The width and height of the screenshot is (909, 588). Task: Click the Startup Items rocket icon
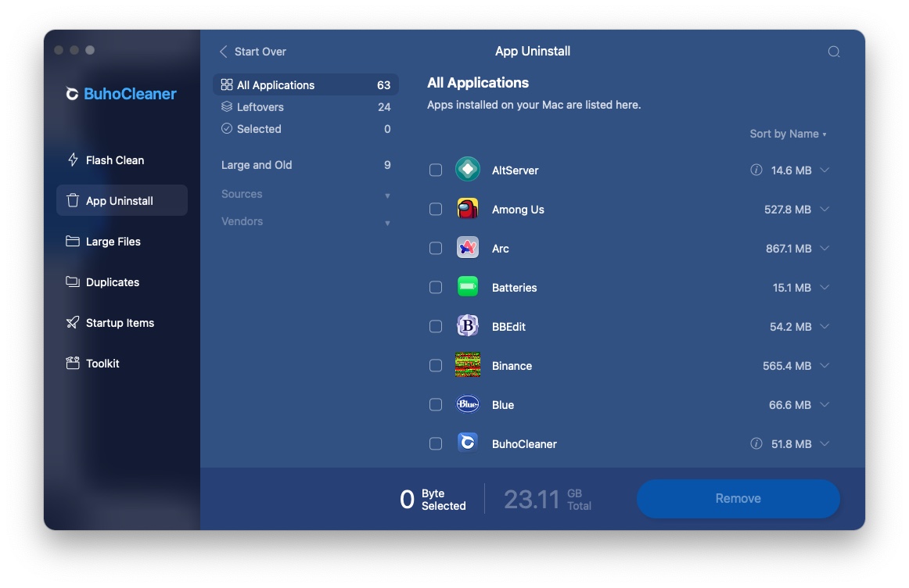pyautogui.click(x=73, y=322)
